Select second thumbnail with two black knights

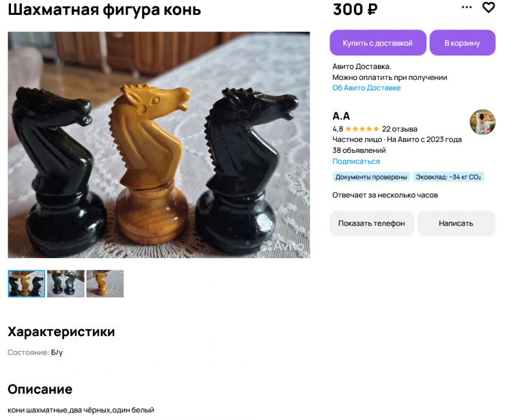click(66, 284)
